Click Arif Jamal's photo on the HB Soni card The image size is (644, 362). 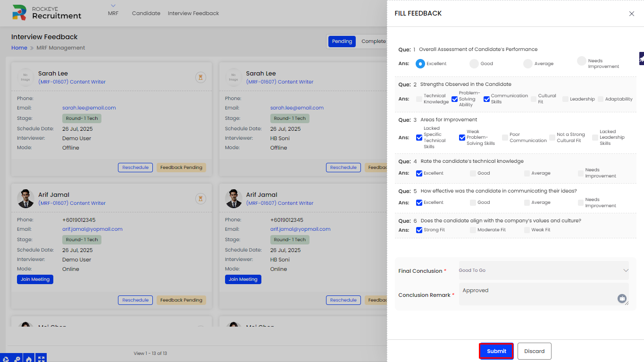(x=234, y=199)
